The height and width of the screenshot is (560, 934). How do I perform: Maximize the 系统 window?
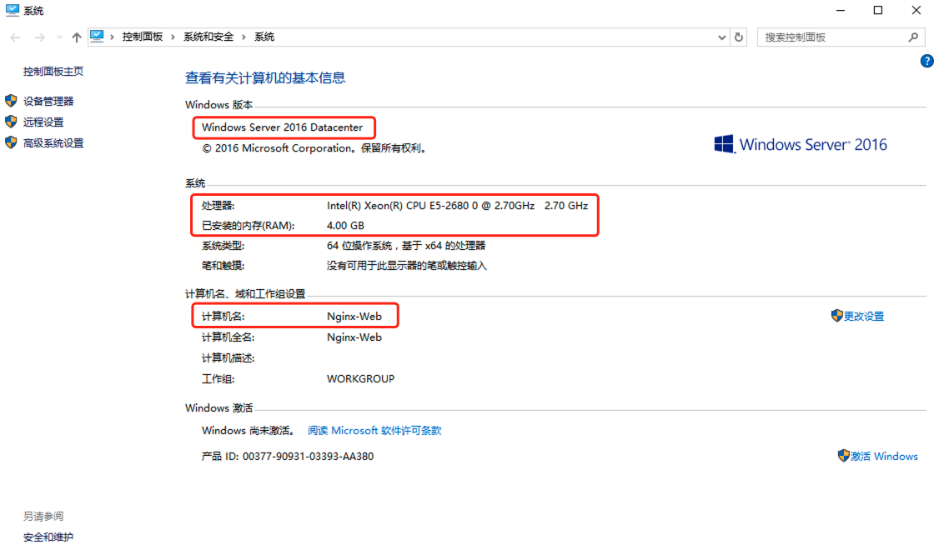click(878, 10)
